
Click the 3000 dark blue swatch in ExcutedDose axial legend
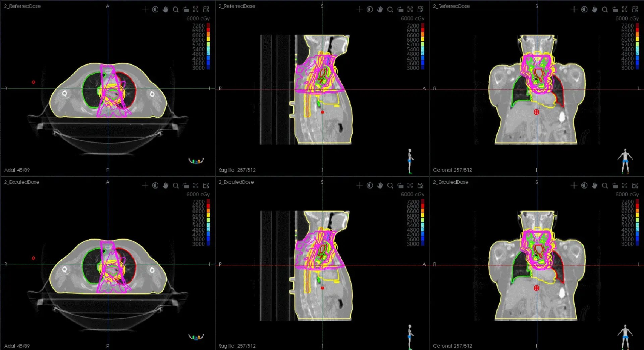(208, 244)
